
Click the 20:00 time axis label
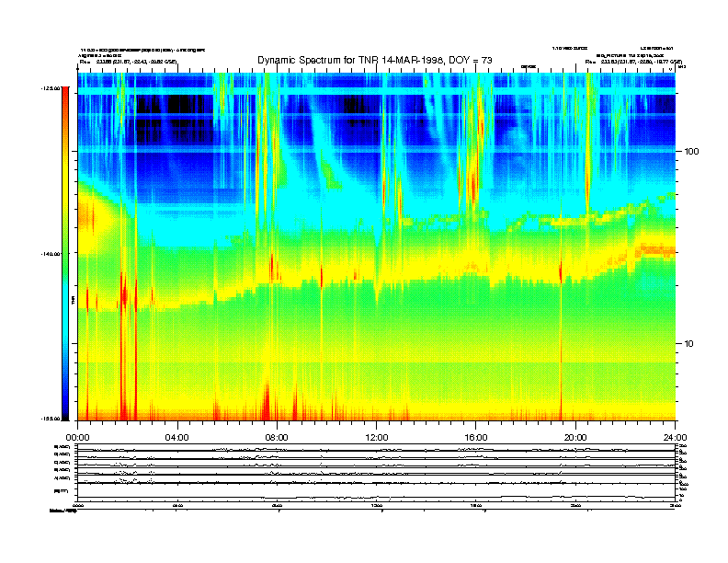(x=575, y=438)
